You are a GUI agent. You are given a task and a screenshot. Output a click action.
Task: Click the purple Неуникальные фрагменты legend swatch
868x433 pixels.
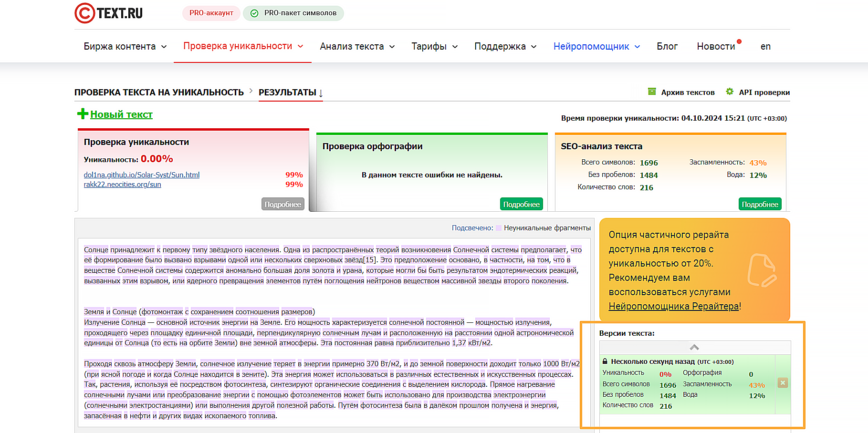point(499,228)
